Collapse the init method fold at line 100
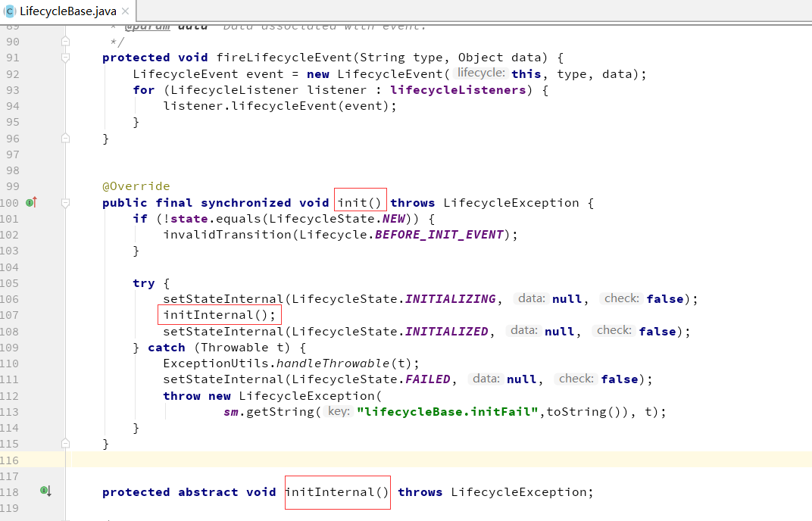The image size is (812, 521). point(65,203)
